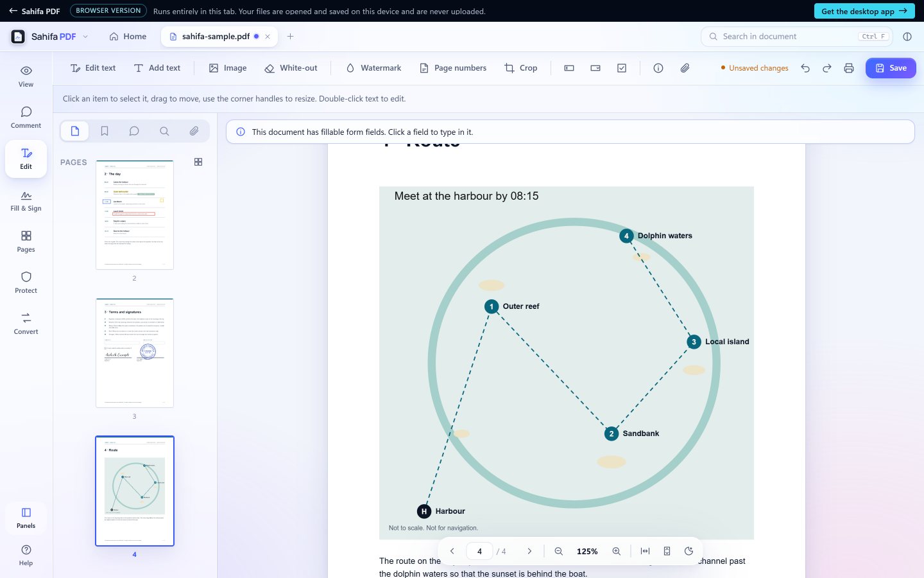Add a checkbox form field
The height and width of the screenshot is (578, 924).
622,68
